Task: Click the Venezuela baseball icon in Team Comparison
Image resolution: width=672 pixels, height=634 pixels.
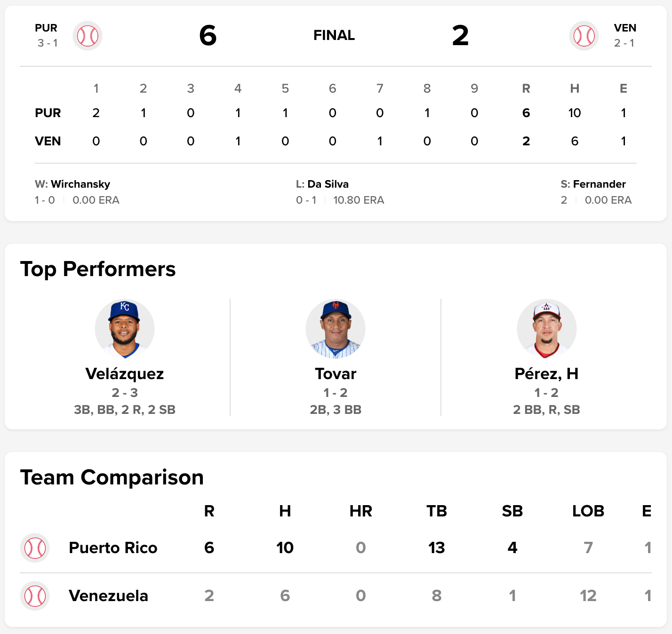Action: [x=35, y=596]
